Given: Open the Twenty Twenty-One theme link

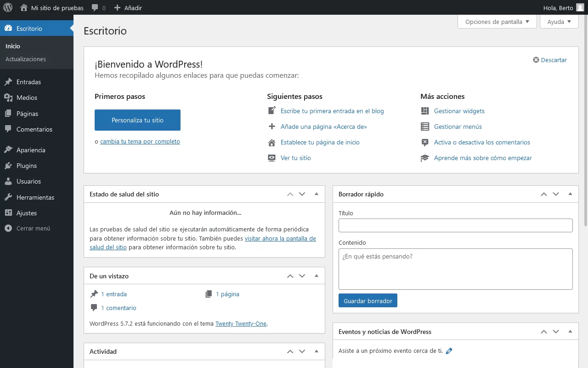Looking at the screenshot, I should pyautogui.click(x=241, y=324).
